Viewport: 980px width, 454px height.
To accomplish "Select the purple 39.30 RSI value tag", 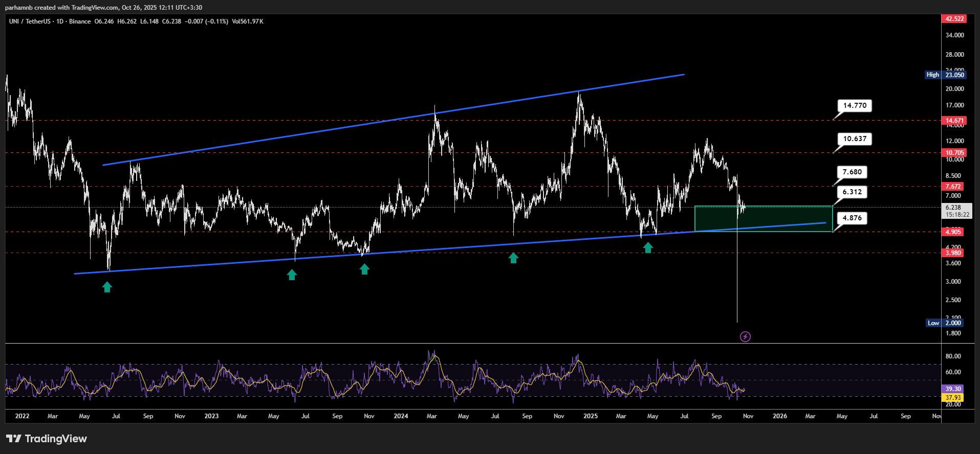I will 952,389.
